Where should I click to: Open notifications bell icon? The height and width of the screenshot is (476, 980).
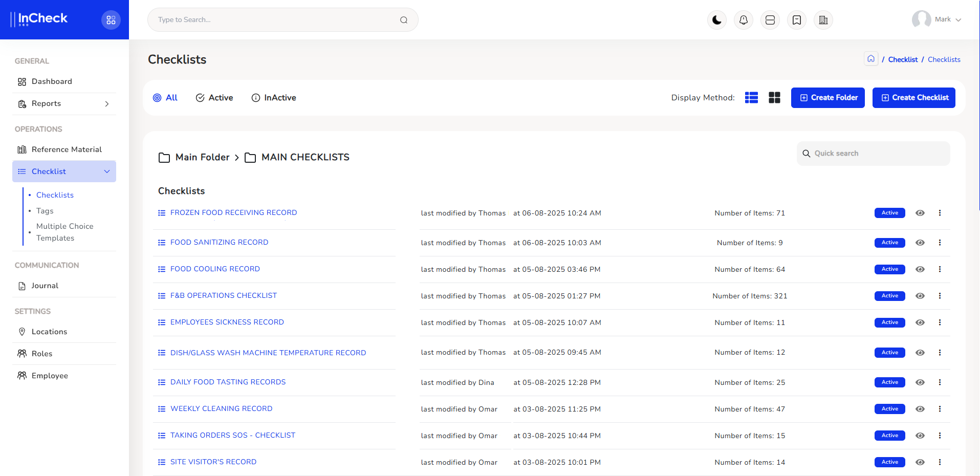point(743,20)
